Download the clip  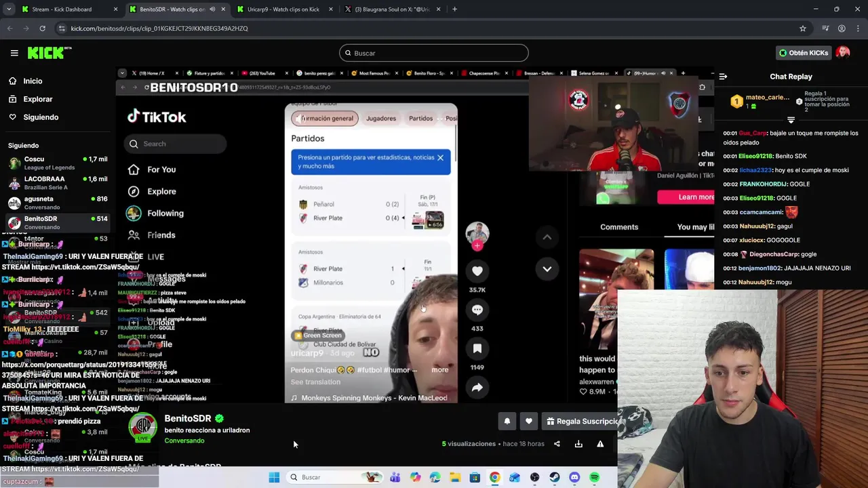[578, 444]
